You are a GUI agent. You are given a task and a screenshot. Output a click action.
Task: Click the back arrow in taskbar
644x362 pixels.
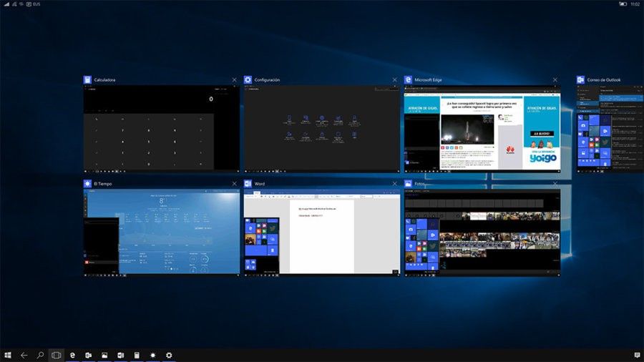24,355
